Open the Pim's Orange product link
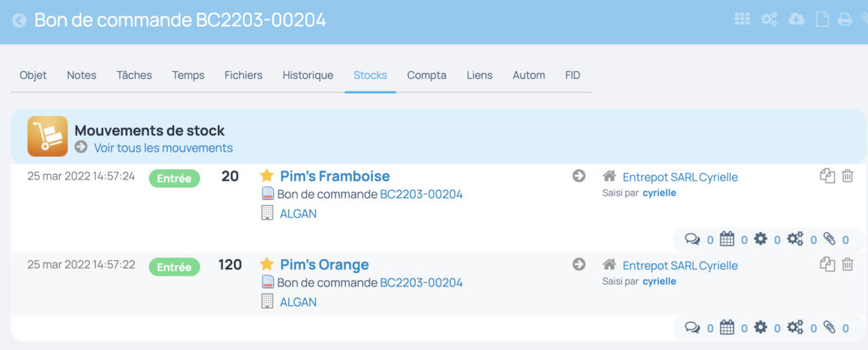Image resolution: width=868 pixels, height=350 pixels. pyautogui.click(x=325, y=264)
